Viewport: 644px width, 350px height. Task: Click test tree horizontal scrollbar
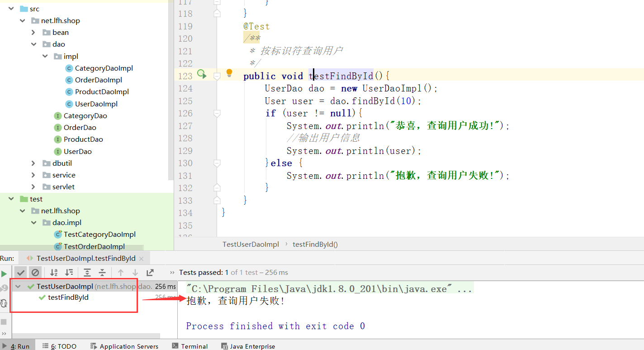(86, 336)
